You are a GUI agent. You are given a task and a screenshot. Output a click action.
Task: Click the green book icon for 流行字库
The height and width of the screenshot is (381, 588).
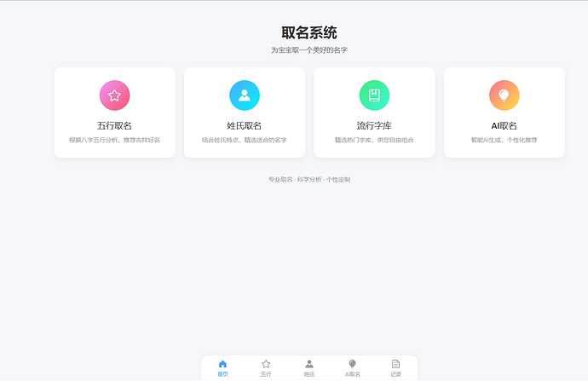point(374,95)
